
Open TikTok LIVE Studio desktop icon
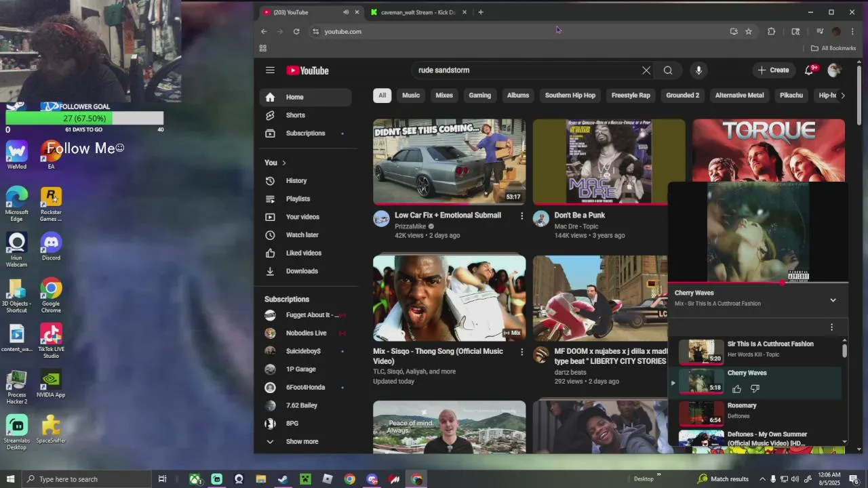[x=51, y=341]
